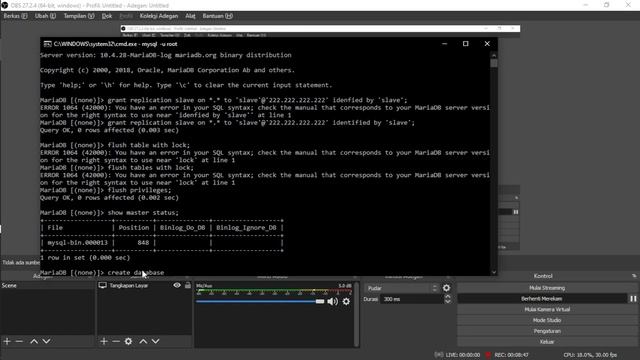Image resolution: width=640 pixels, height=360 pixels.
Task: Move Tangkapan Layar source up
Action: (143, 341)
